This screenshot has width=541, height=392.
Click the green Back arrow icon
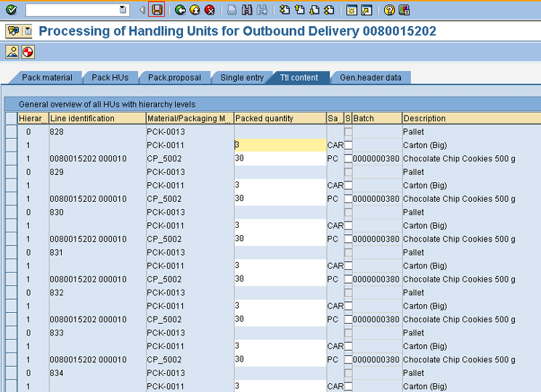point(180,9)
